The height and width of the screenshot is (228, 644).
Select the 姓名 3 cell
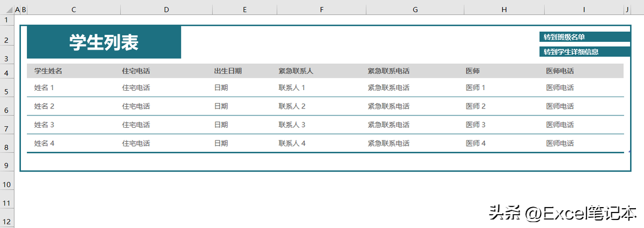[x=74, y=125]
